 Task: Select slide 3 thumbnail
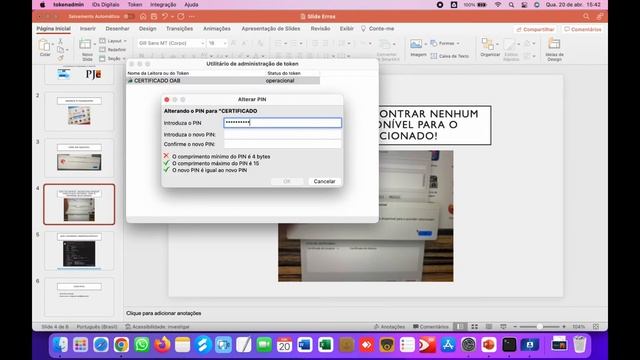(79, 158)
